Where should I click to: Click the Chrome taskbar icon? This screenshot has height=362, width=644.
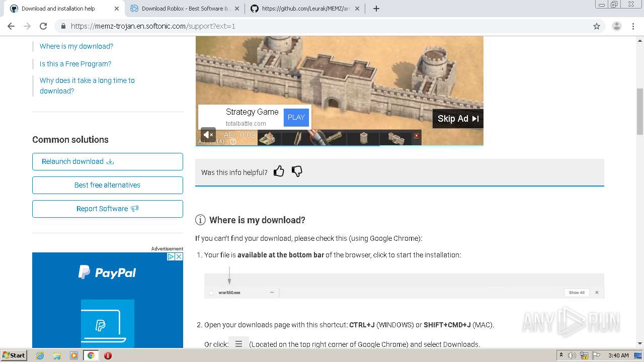tap(91, 355)
